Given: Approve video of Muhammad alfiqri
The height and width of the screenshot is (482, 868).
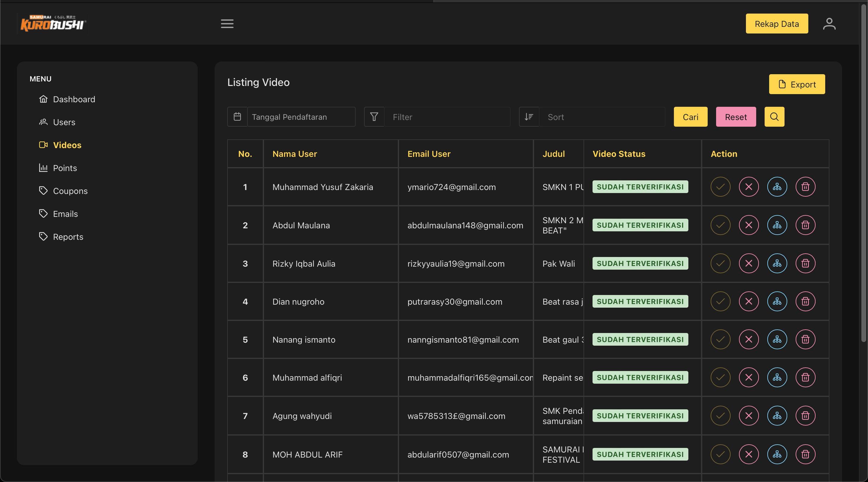Looking at the screenshot, I should (x=720, y=377).
